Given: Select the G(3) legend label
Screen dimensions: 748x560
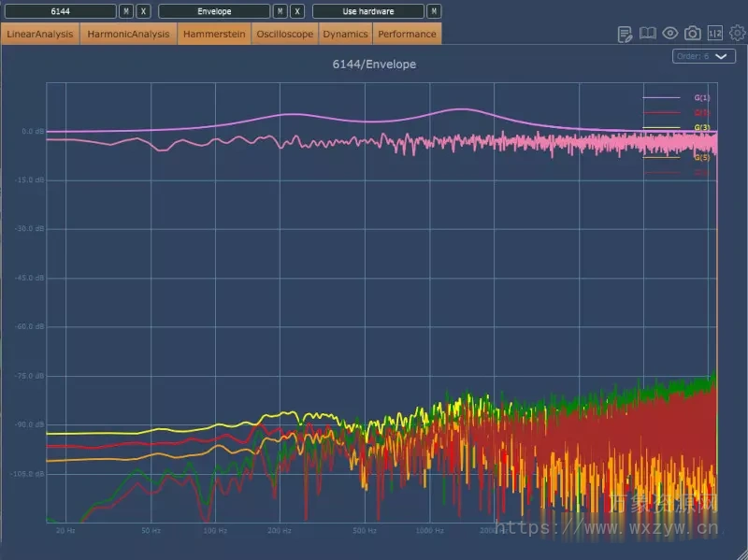Looking at the screenshot, I should [702, 127].
